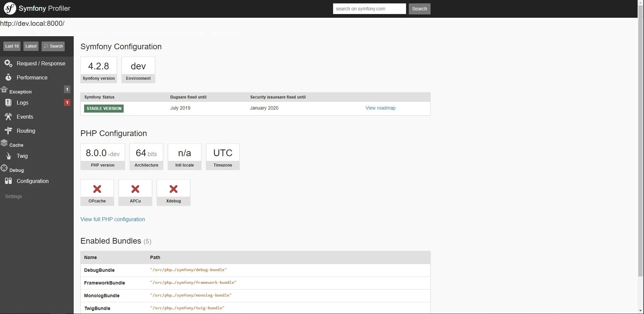Select the FrameworkBundle name cell
Image resolution: width=644 pixels, height=314 pixels.
[105, 283]
